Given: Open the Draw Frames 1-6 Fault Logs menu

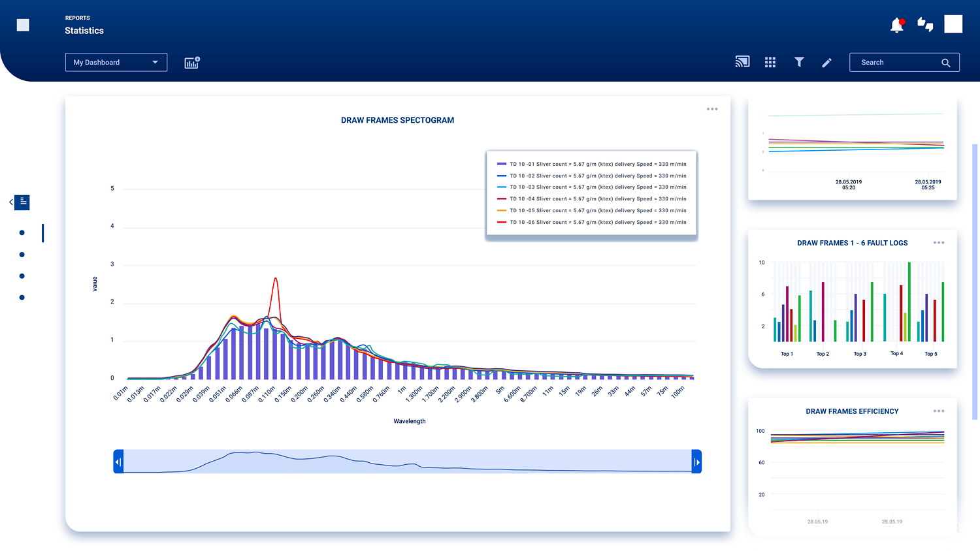Looking at the screenshot, I should pos(939,242).
